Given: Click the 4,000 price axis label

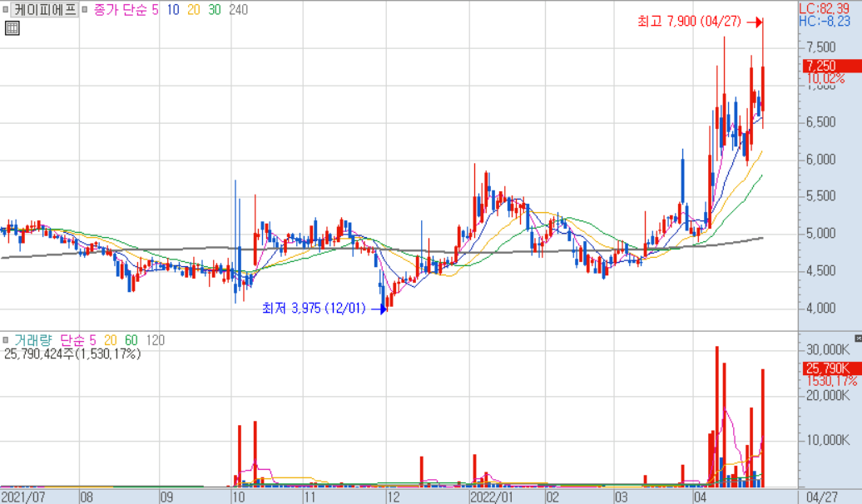Looking at the screenshot, I should coord(820,309).
